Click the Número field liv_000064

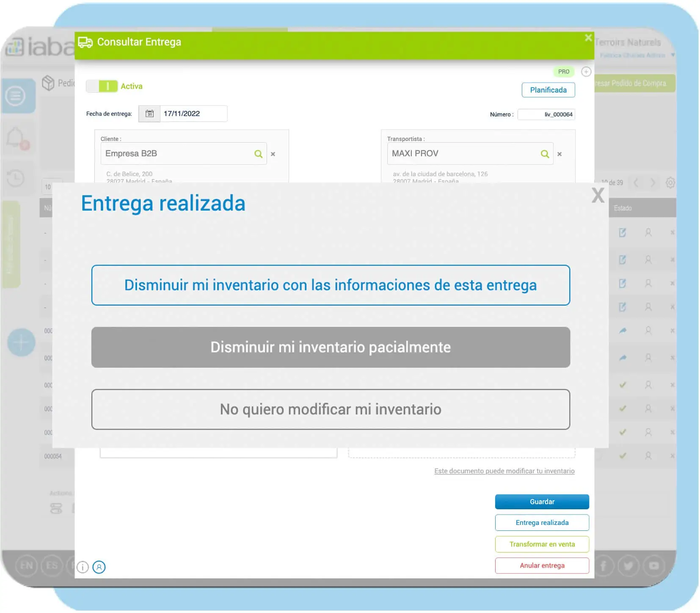(x=546, y=114)
